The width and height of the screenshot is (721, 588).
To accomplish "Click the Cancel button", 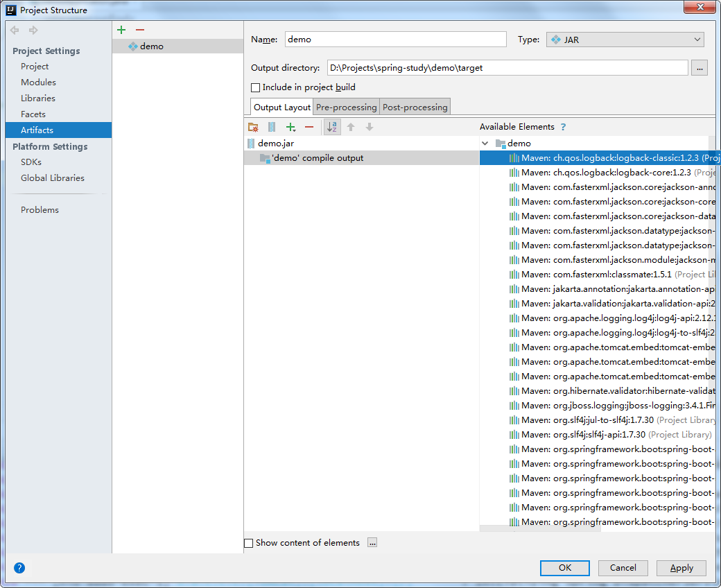I will pyautogui.click(x=623, y=568).
